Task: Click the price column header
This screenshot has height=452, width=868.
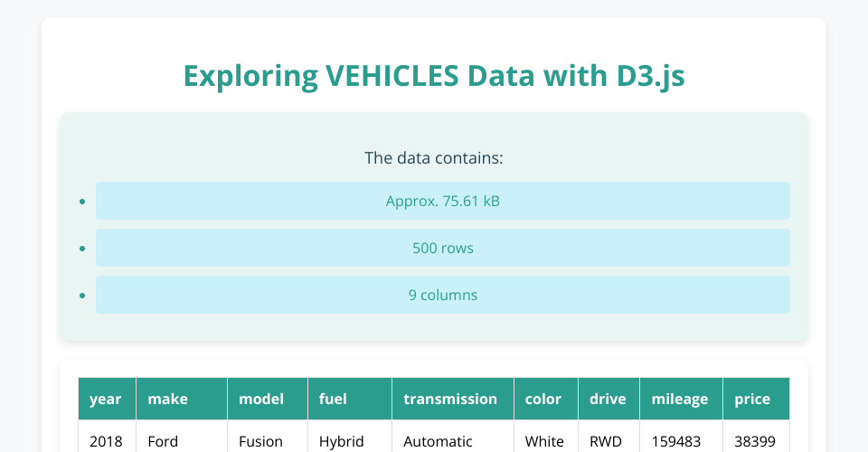Action: pos(755,399)
